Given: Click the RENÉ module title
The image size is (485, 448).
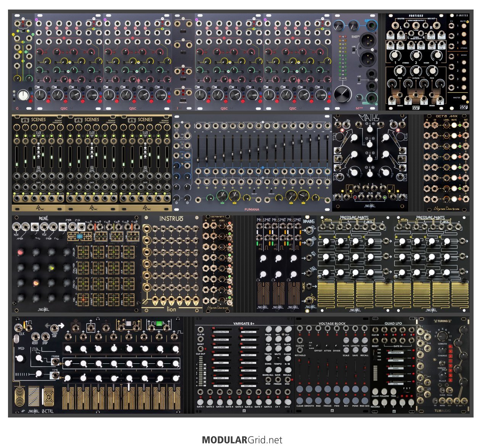Looking at the screenshot, I should 43,219.
